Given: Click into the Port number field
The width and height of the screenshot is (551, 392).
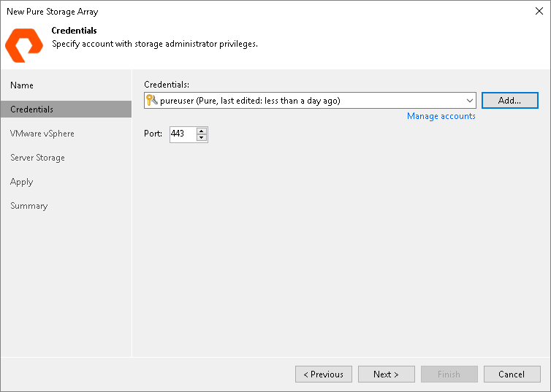Looking at the screenshot, I should pos(183,134).
